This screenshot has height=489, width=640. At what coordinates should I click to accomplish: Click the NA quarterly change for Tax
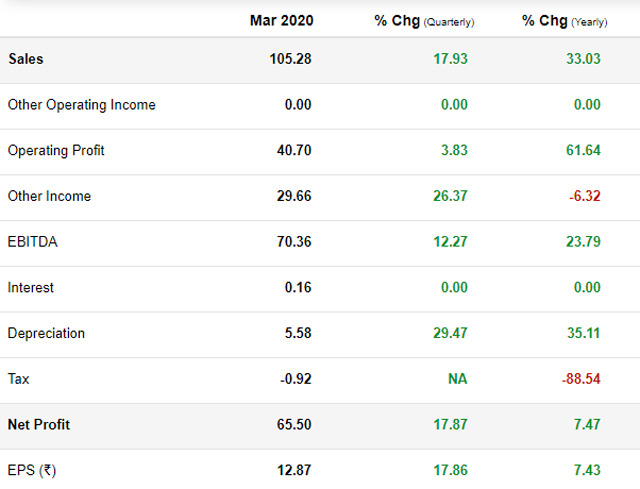pyautogui.click(x=457, y=379)
